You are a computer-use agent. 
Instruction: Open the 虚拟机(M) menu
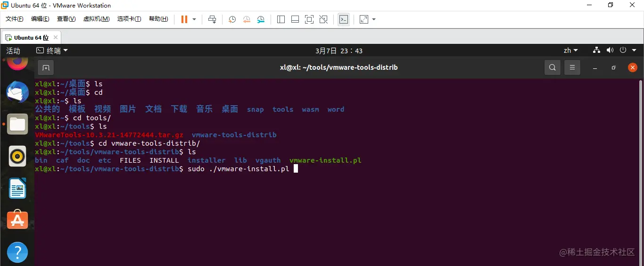(x=96, y=19)
